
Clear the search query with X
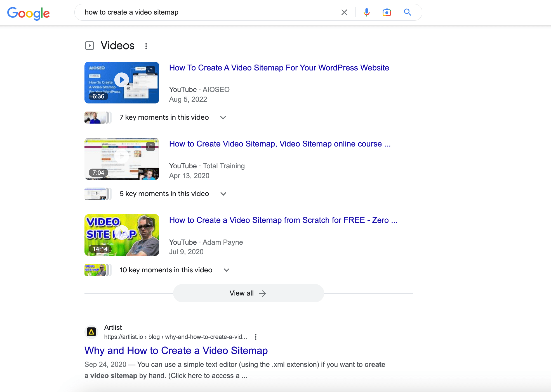(344, 12)
